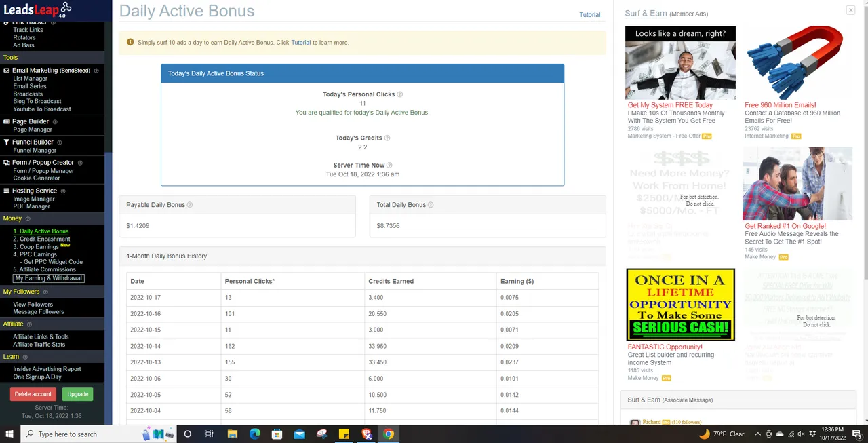Open View Followers in sidebar
868x443 pixels.
33,305
